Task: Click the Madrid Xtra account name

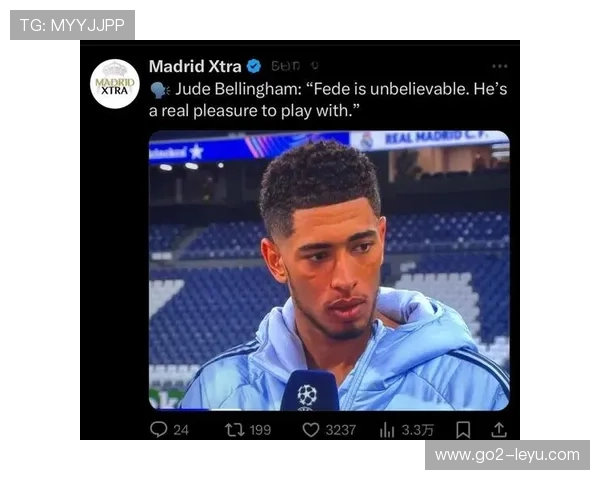Action: [195, 67]
